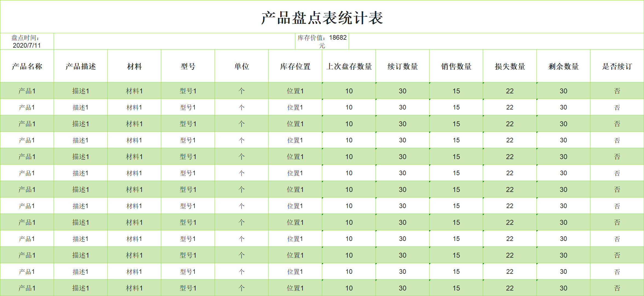
Task: Select the 损失数量 column header
Action: coord(510,66)
